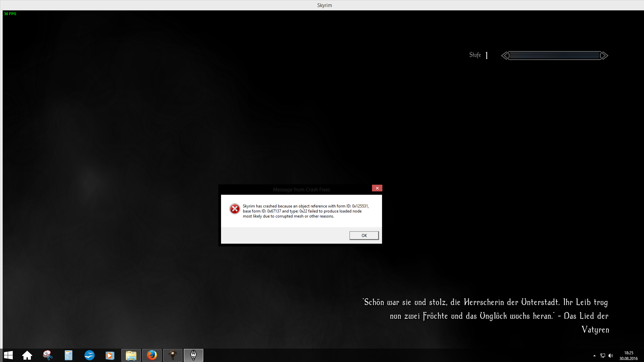Switch to the File Explorer window

pos(131,355)
